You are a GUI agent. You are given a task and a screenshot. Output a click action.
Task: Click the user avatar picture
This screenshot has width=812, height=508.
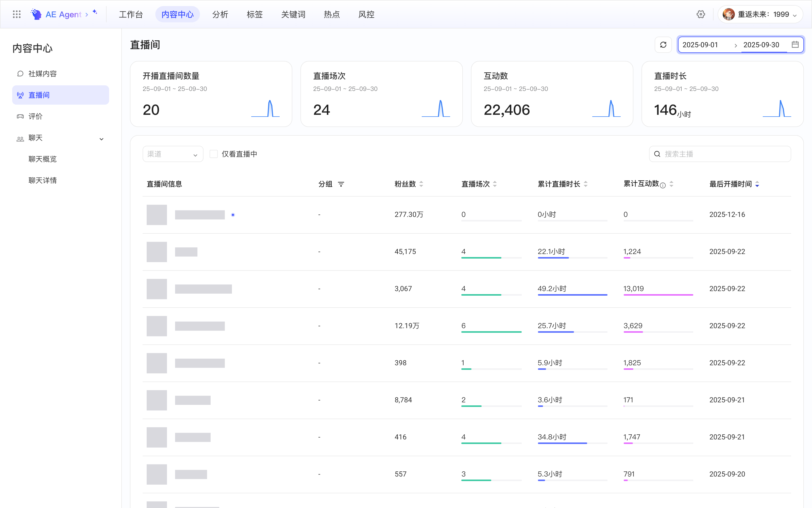click(x=729, y=14)
